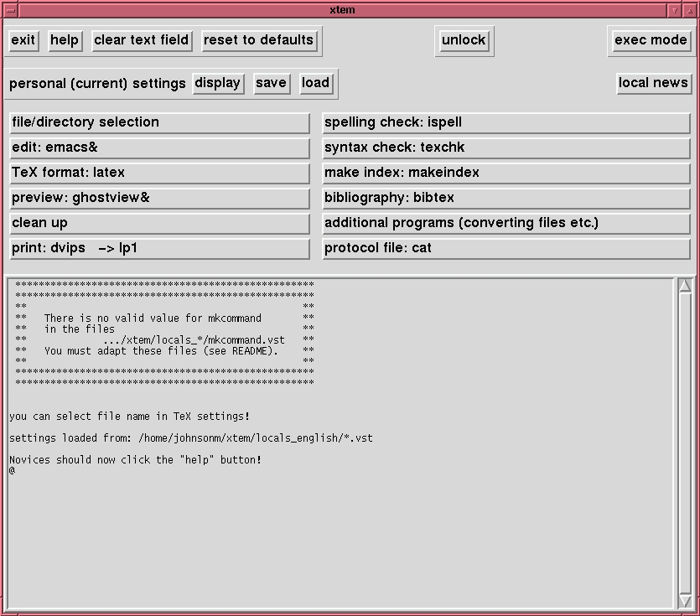The width and height of the screenshot is (700, 616).
Task: Choose print: dvips -> lp1 entry
Action: 159,248
